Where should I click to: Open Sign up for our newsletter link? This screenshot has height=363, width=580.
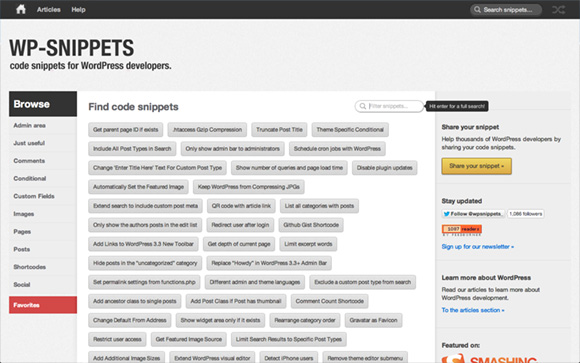tap(478, 246)
